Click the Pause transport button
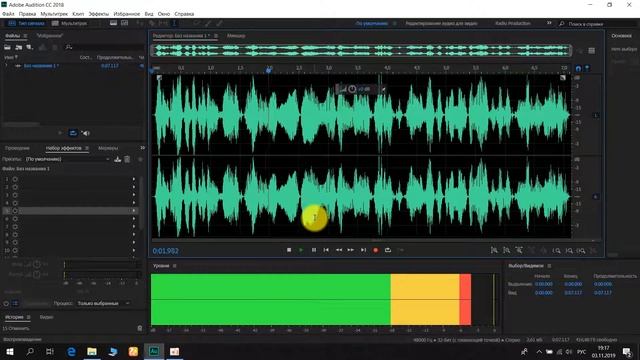The image size is (640, 360). click(x=313, y=250)
